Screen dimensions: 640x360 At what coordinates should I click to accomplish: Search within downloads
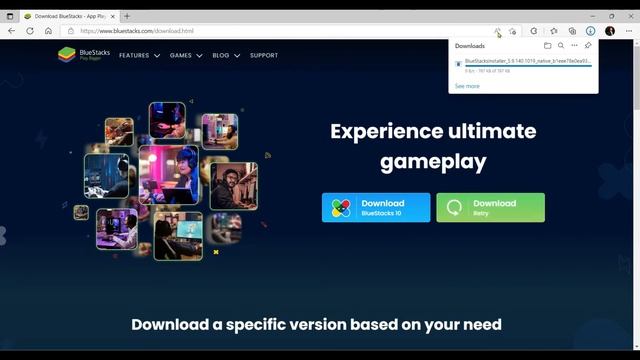tap(561, 46)
